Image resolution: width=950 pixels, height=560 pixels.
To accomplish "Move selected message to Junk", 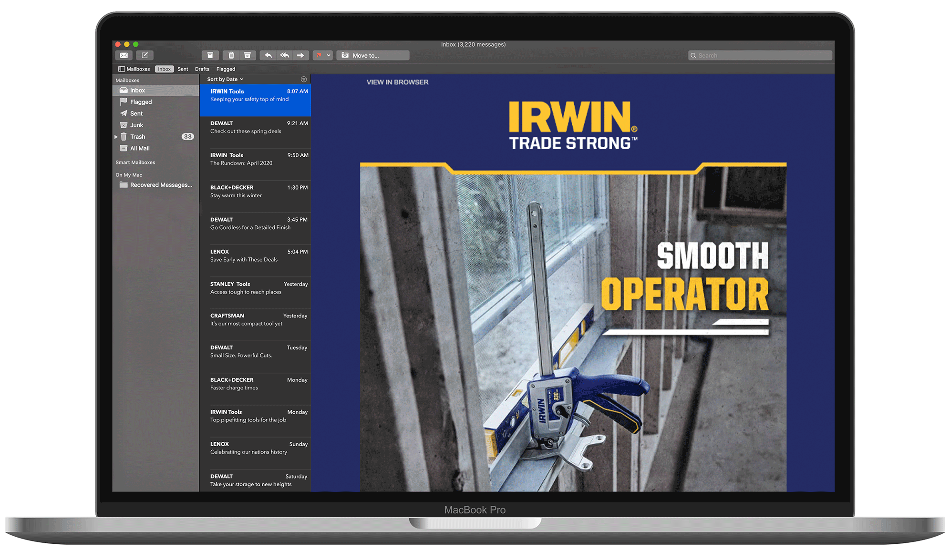I will [248, 55].
